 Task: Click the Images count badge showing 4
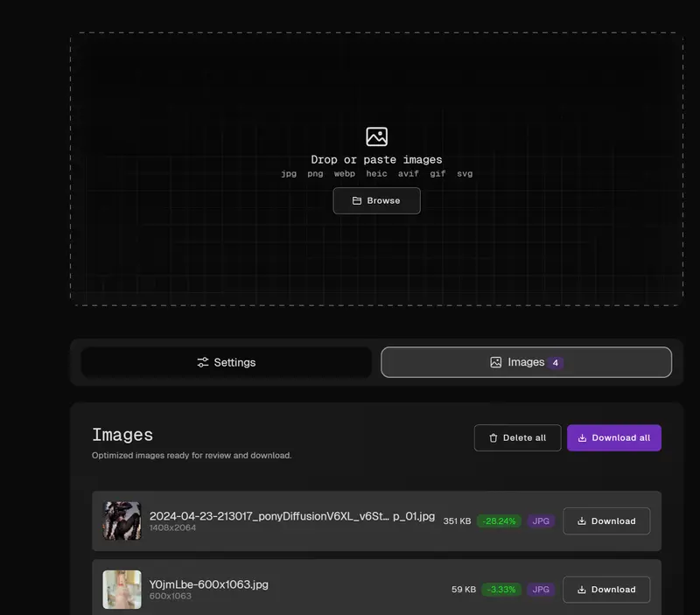(555, 363)
